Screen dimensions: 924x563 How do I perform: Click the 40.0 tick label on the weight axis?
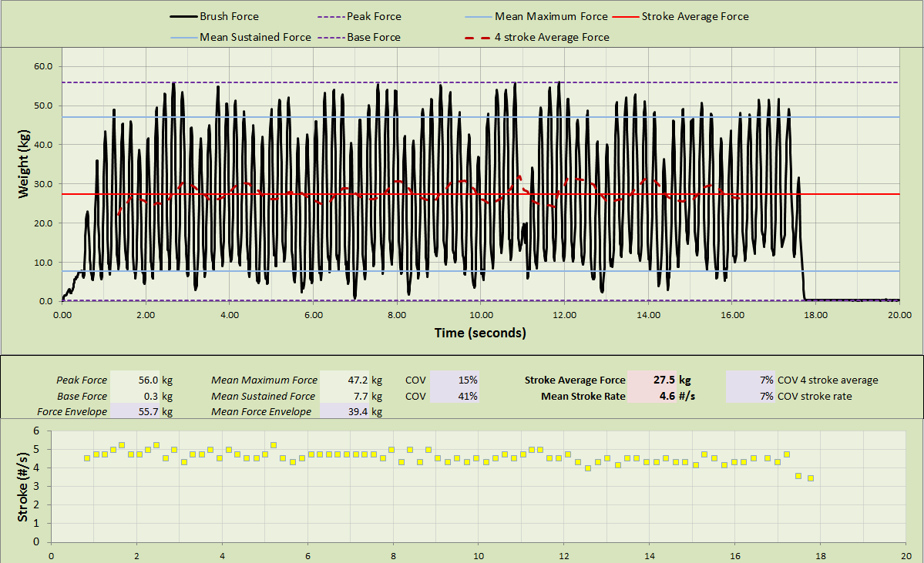pyautogui.click(x=43, y=145)
